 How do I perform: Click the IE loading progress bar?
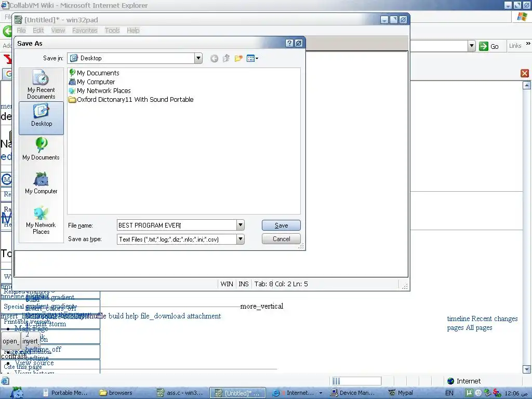point(356,381)
